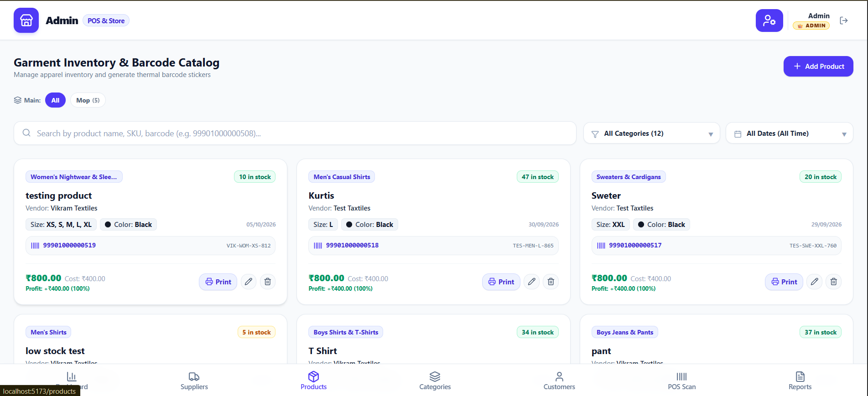
Task: Click the 5 in stock badge
Action: tap(256, 332)
